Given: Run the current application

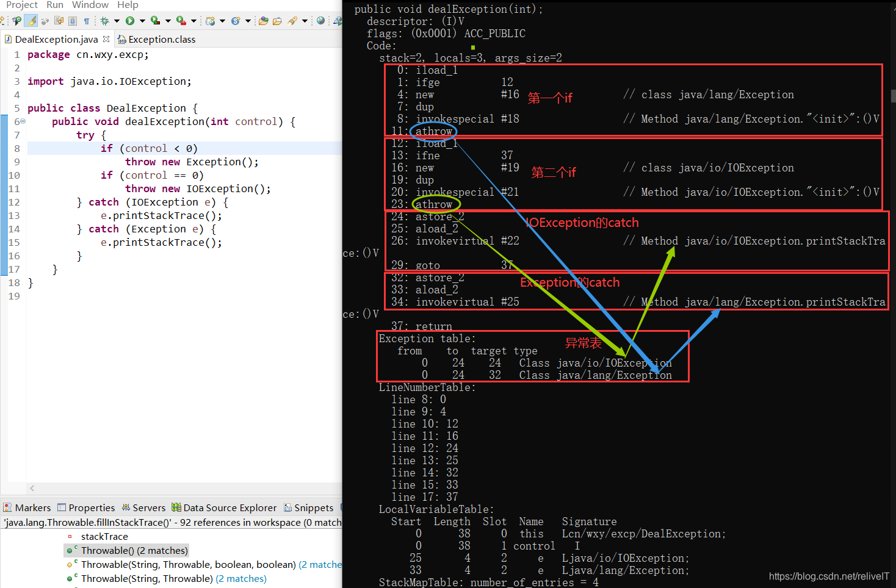Looking at the screenshot, I should click(x=131, y=20).
